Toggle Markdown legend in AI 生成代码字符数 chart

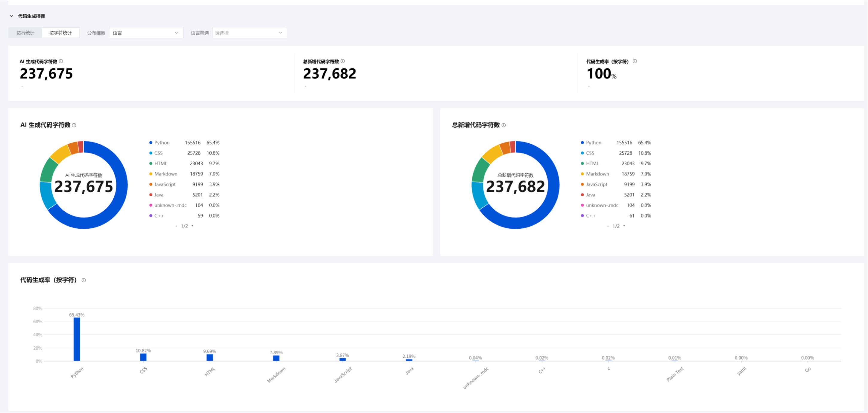[184, 174]
